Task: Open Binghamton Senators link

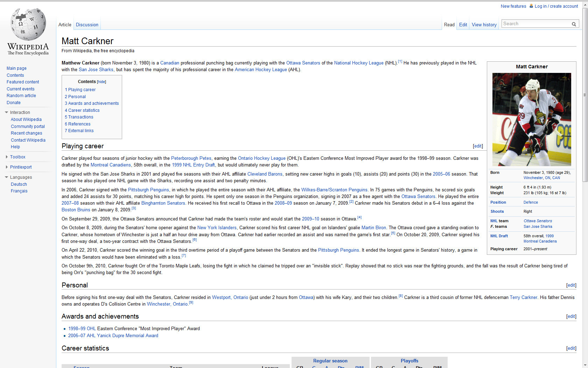Action: point(163,203)
